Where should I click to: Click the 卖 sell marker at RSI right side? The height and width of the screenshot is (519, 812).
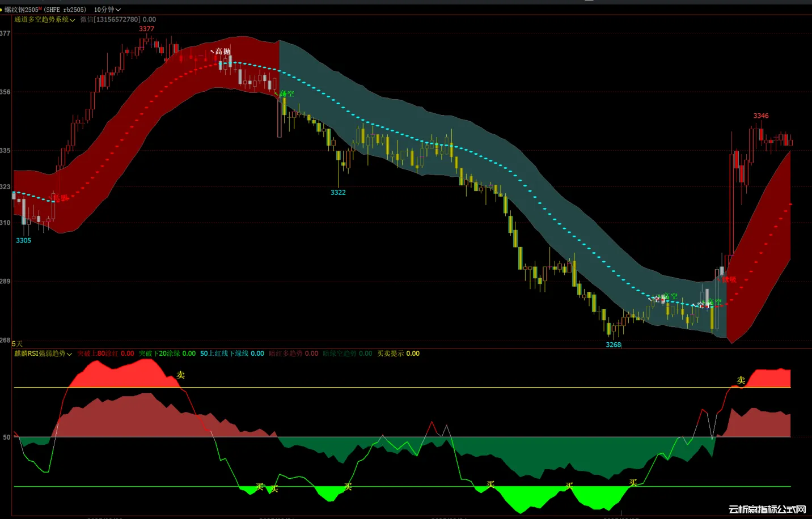(x=741, y=380)
